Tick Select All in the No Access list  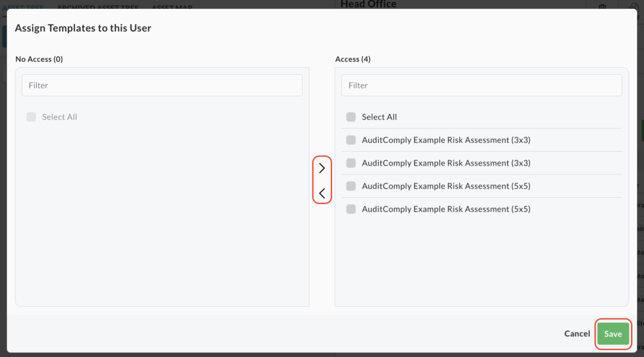point(31,117)
